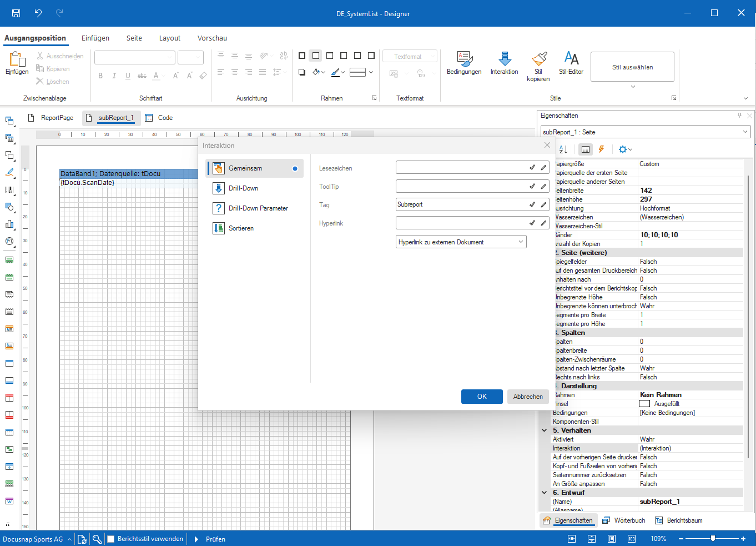
Task: Switch to the ReportPage tab
Action: (51, 118)
